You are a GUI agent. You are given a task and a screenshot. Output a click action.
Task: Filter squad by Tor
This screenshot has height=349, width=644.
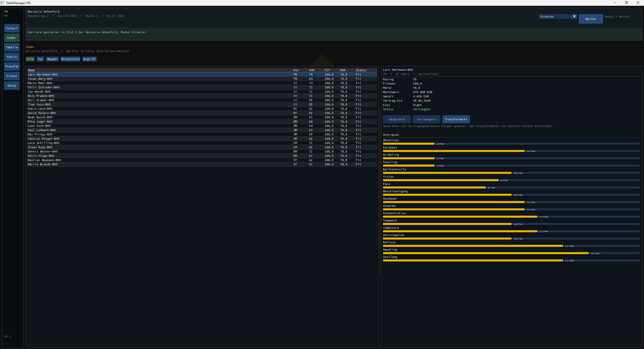point(40,59)
